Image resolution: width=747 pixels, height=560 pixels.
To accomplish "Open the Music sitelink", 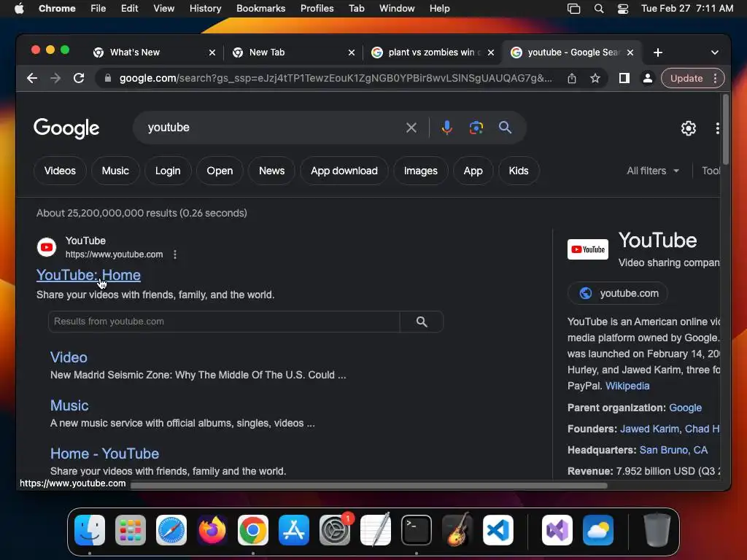I will point(69,405).
